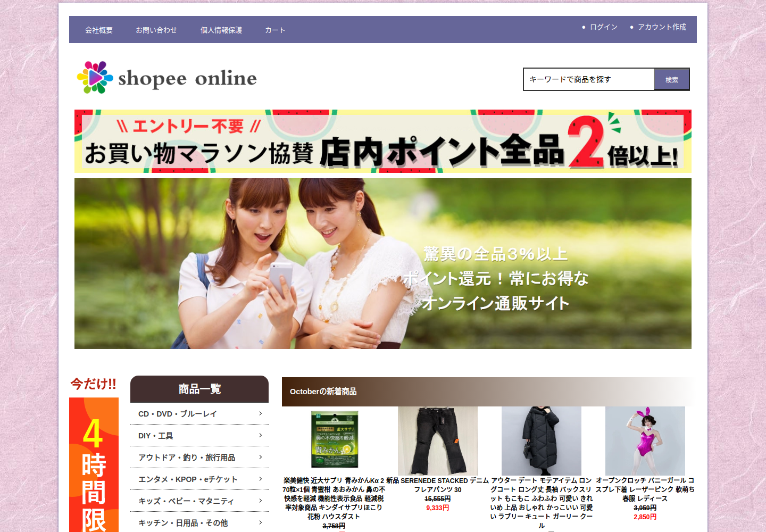Click the アカウント作成 link

pyautogui.click(x=662, y=27)
